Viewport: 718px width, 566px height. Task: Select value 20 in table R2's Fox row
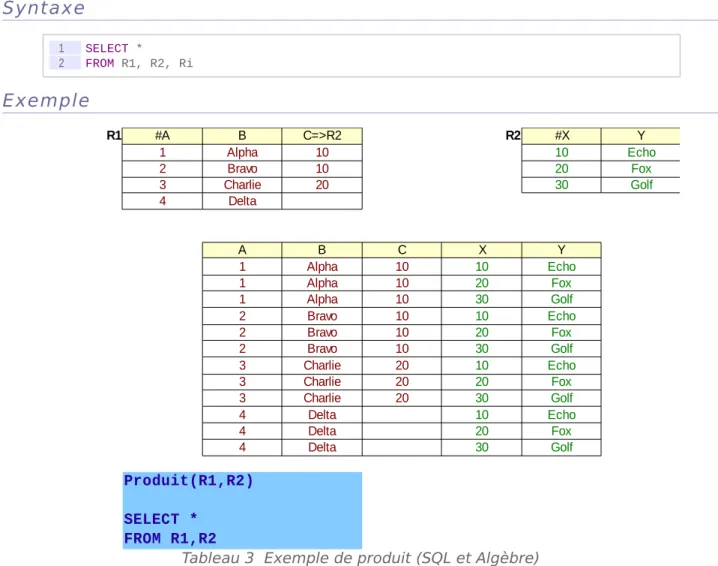coord(561,169)
